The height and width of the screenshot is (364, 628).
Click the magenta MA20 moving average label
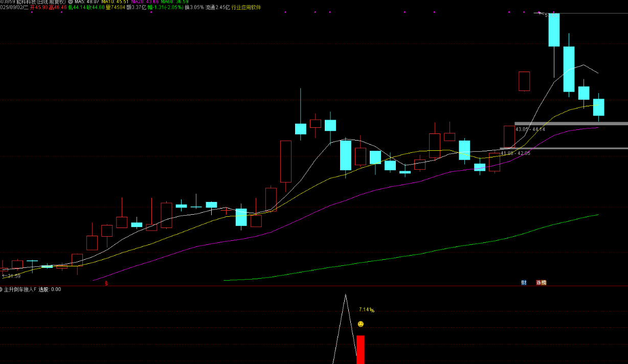point(145,2)
